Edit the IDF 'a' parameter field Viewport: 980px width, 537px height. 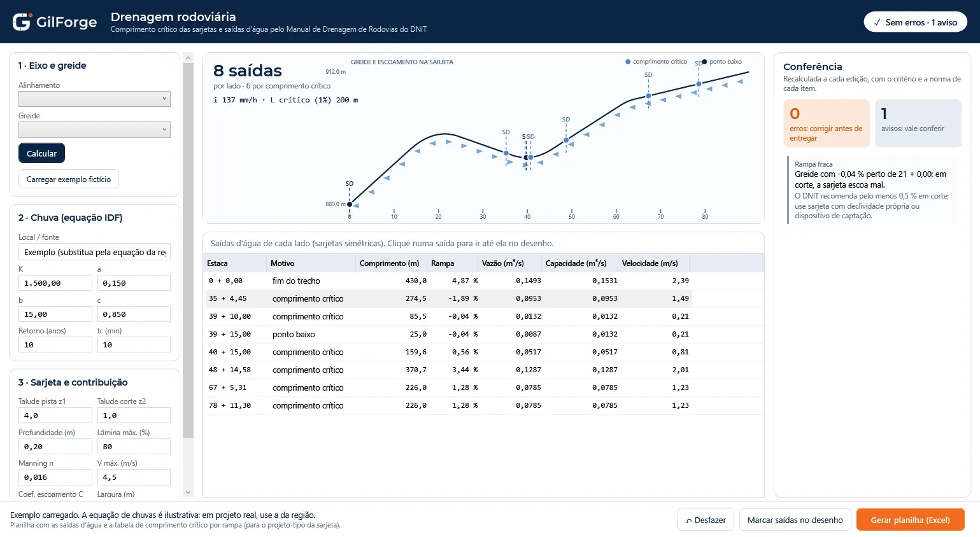click(134, 283)
